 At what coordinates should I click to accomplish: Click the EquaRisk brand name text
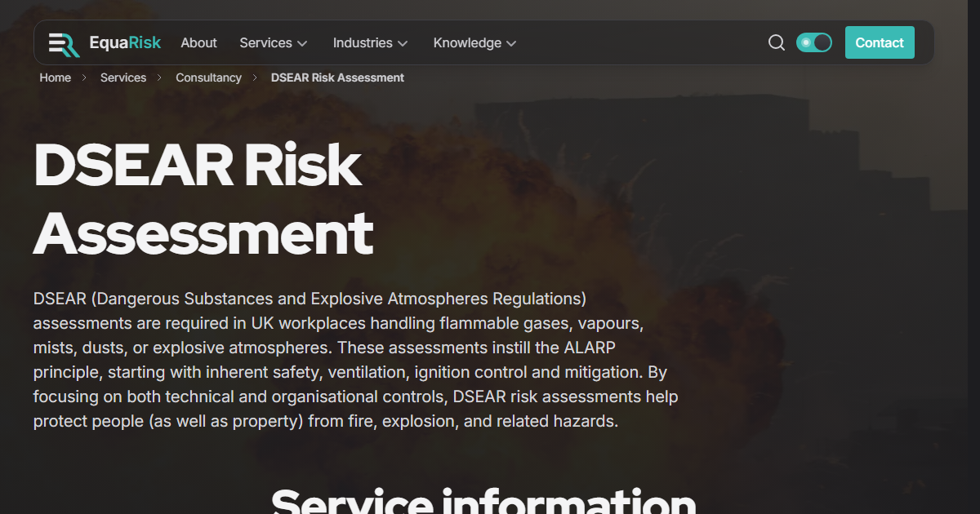pyautogui.click(x=125, y=42)
